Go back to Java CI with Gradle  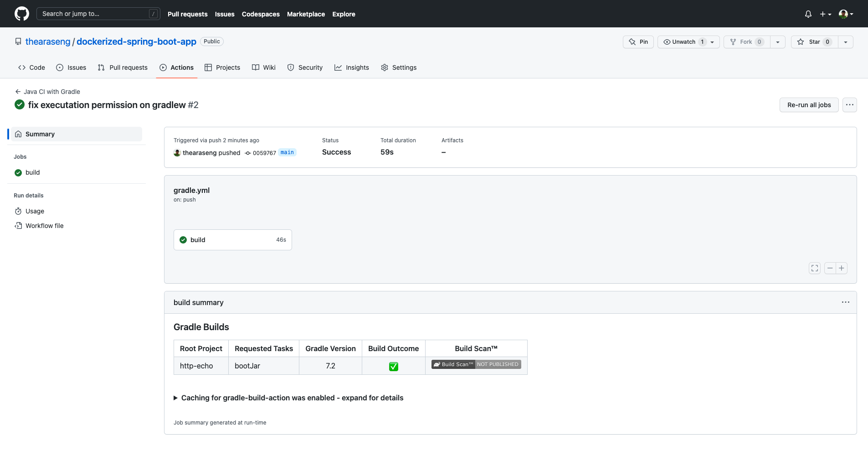[x=47, y=92]
